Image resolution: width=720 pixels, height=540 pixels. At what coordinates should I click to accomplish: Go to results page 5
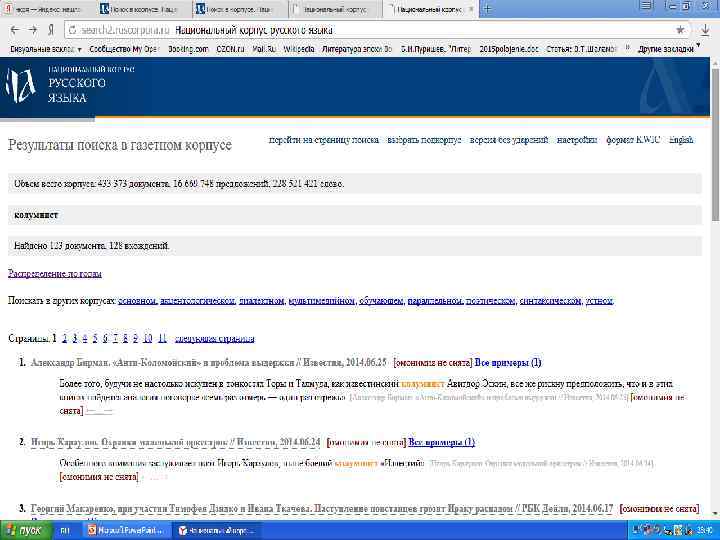coord(95,338)
